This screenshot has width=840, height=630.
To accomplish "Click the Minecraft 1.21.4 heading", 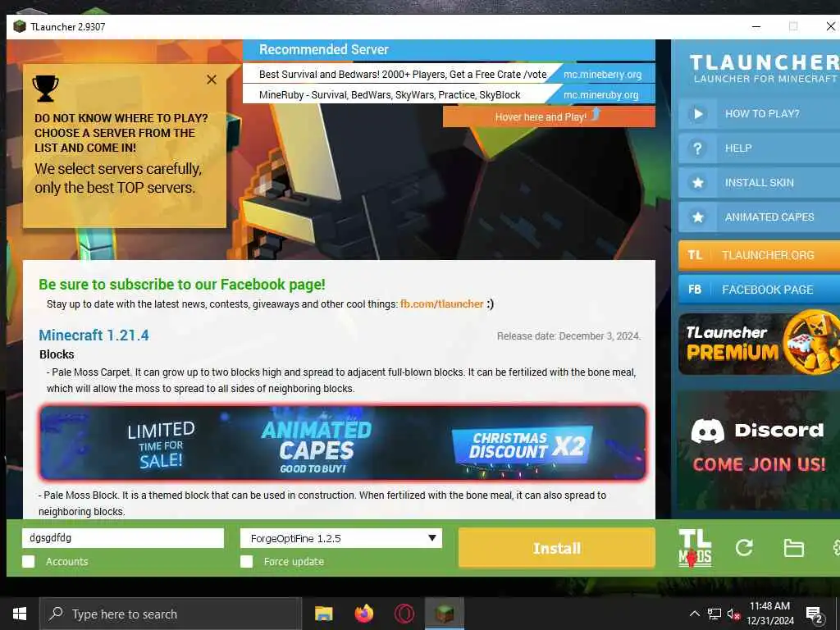I will 94,336.
